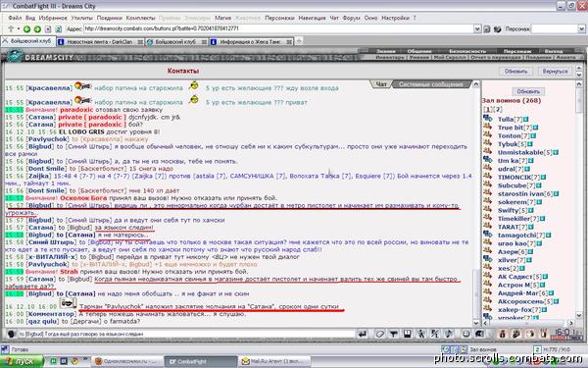Image resolution: width=588 pixels, height=368 pixels.
Task: Click nickname qaz qulu in chat
Action: click(x=43, y=322)
